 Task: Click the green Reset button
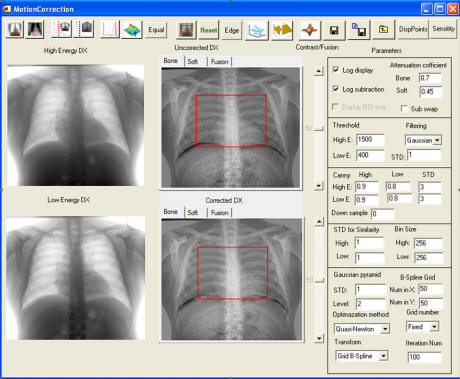[209, 30]
